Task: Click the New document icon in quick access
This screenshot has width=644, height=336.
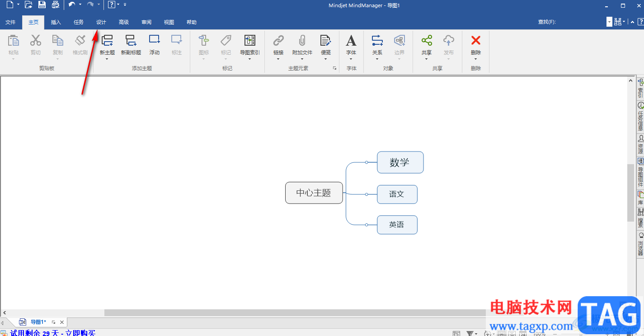Action: [9, 5]
